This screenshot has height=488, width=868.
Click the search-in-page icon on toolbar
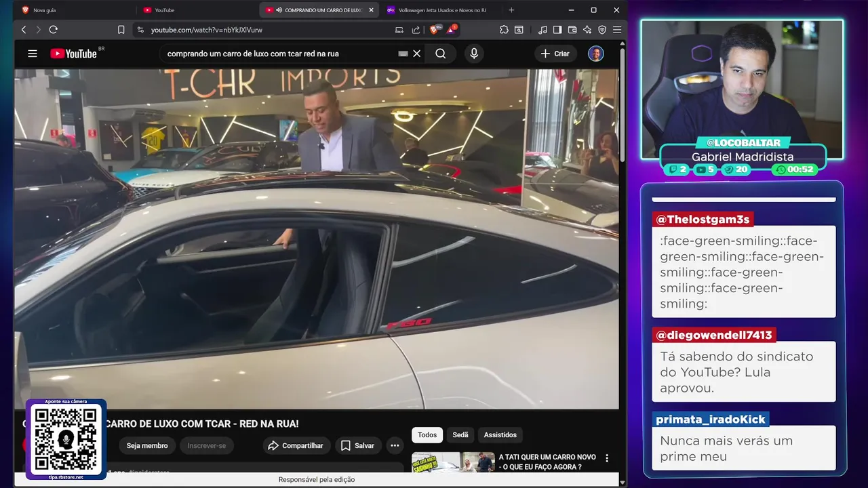[x=519, y=30]
